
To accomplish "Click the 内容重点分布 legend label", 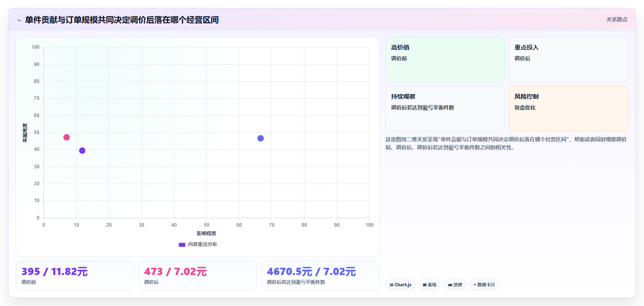I will pos(202,244).
